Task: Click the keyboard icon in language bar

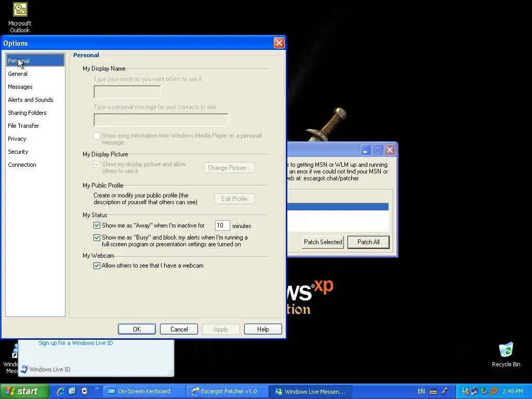Action: click(433, 392)
